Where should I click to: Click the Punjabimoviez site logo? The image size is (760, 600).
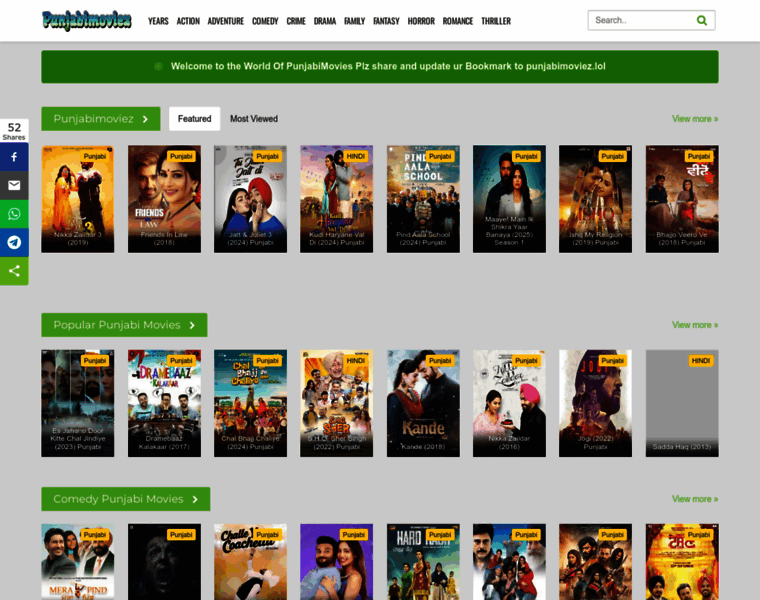click(x=86, y=21)
